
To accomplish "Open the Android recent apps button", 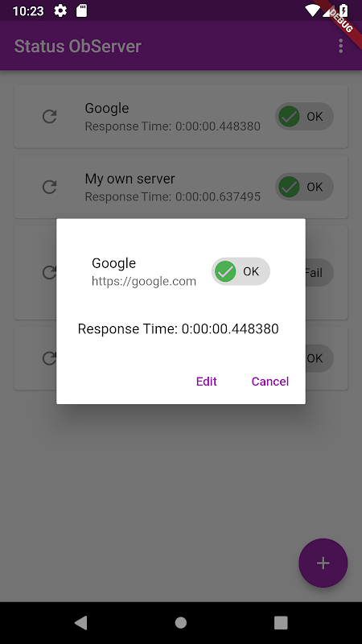I will click(281, 622).
